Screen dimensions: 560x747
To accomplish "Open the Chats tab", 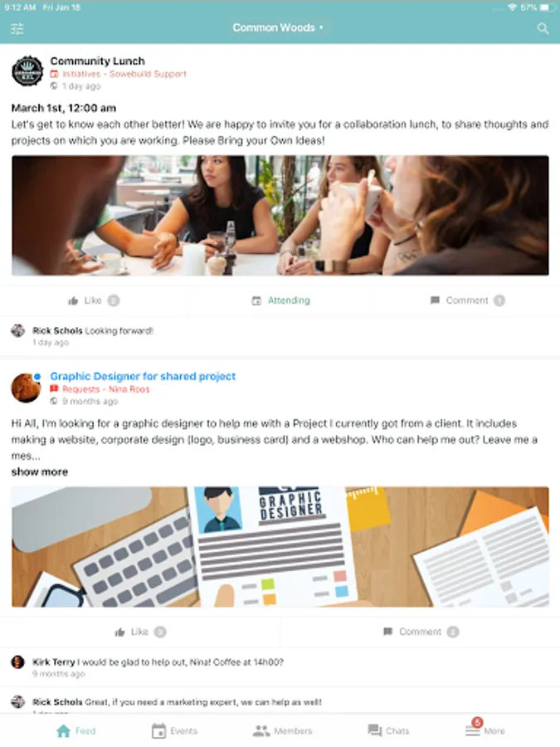I will [388, 730].
